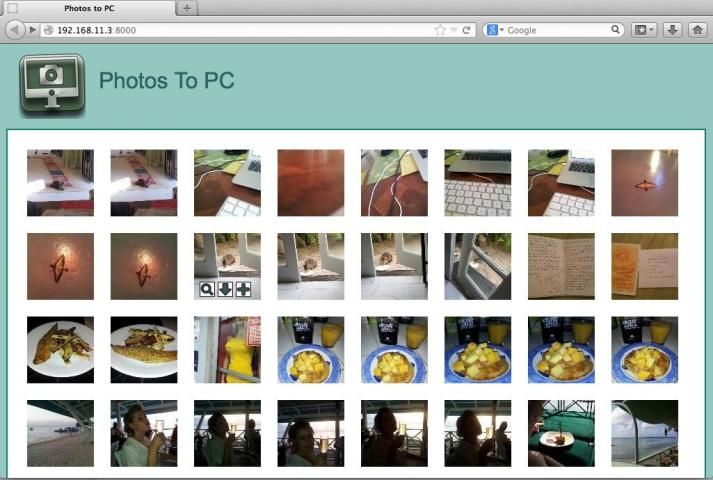The image size is (713, 480).
Task: Click the plus icon on the hovered thumbnail
Action: click(243, 290)
